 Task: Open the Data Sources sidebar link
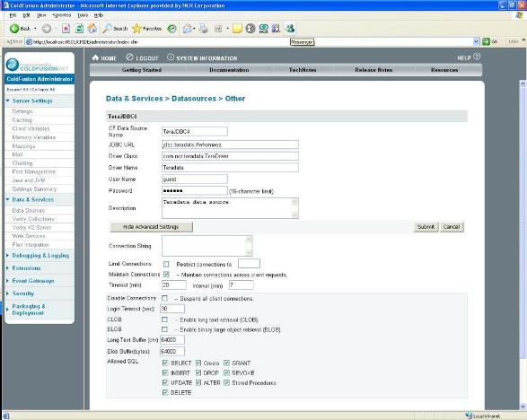(29, 210)
